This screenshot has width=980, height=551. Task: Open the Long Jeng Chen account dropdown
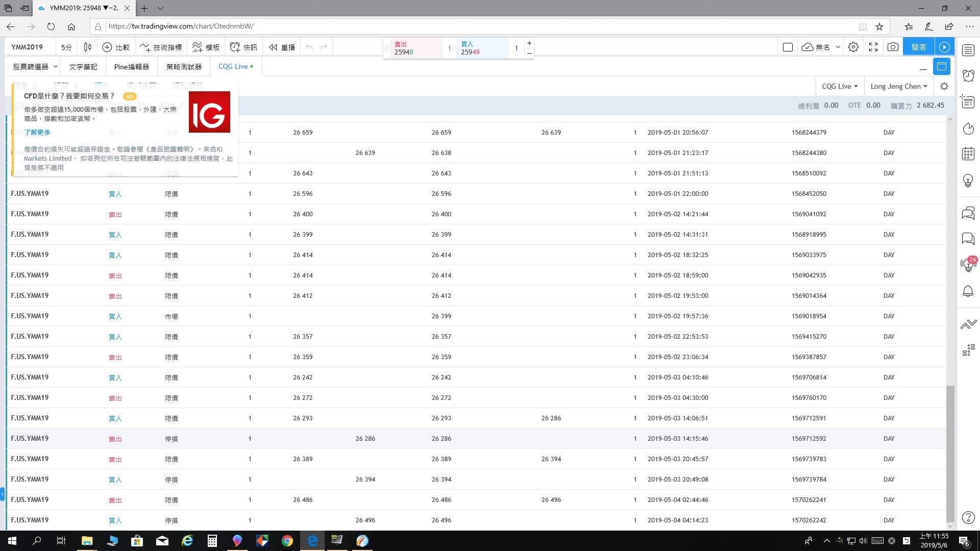(x=898, y=86)
